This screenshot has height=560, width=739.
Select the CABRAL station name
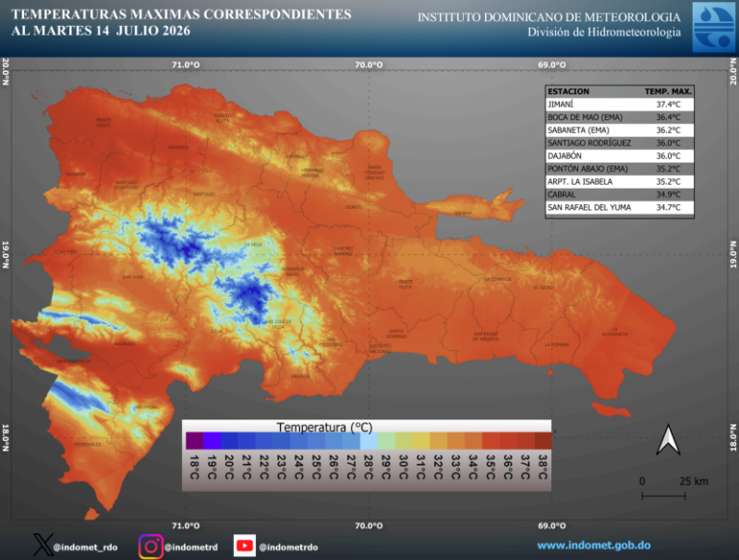coord(561,194)
